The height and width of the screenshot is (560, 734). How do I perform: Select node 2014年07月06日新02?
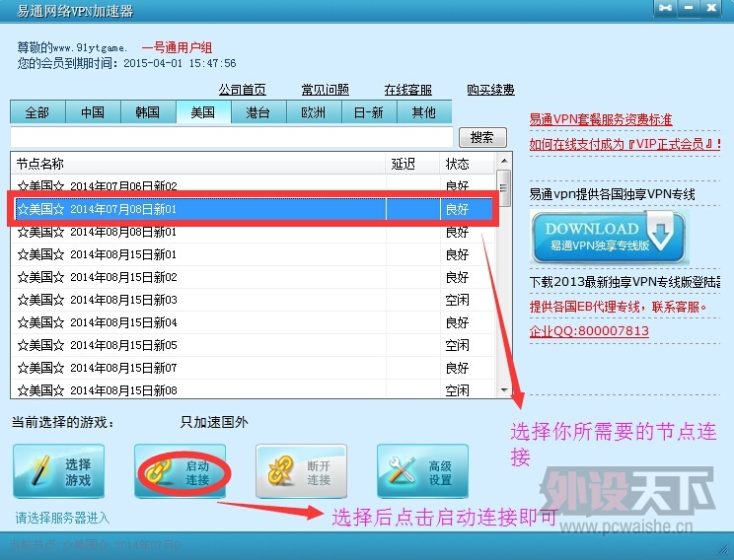tap(253, 185)
